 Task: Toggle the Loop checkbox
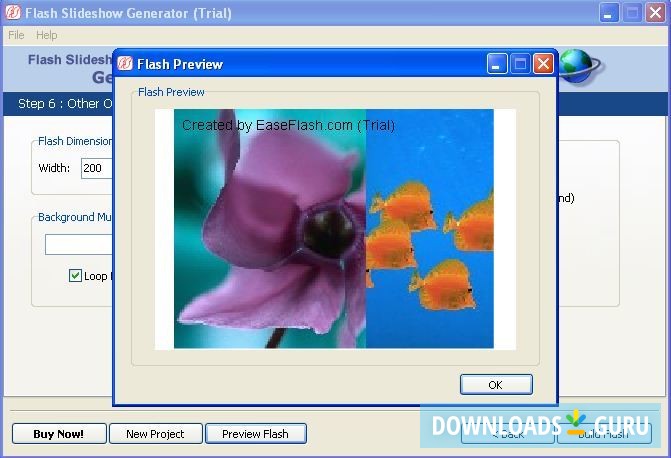pyautogui.click(x=75, y=276)
